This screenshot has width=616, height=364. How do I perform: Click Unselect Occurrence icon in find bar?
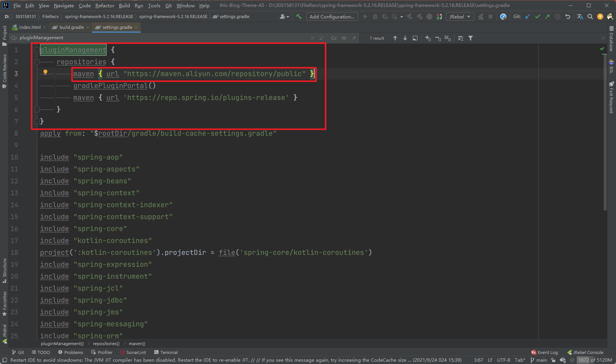coord(438,38)
